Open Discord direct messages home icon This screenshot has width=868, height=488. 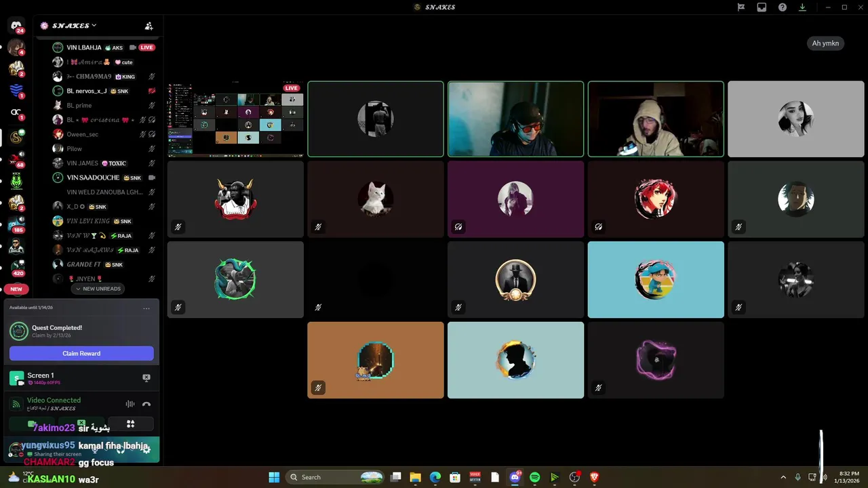[x=16, y=26]
